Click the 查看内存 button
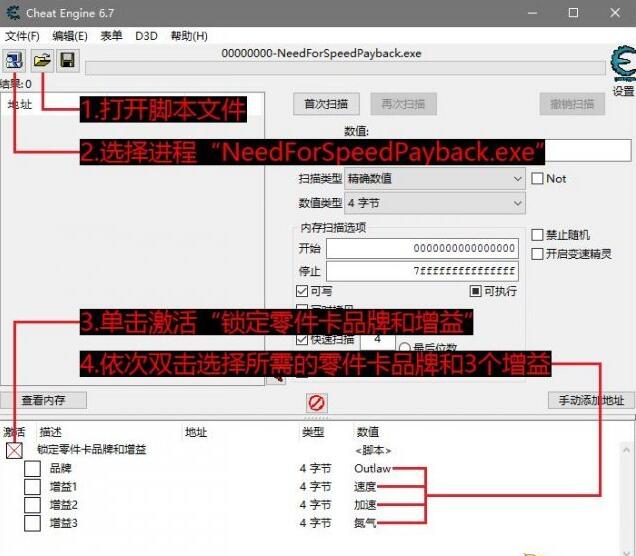The width and height of the screenshot is (636, 556). [x=43, y=401]
